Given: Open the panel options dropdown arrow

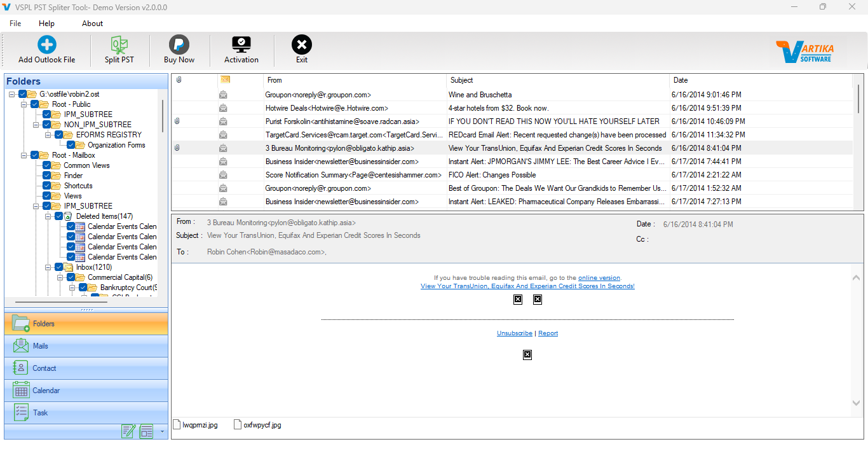Looking at the screenshot, I should tap(161, 432).
